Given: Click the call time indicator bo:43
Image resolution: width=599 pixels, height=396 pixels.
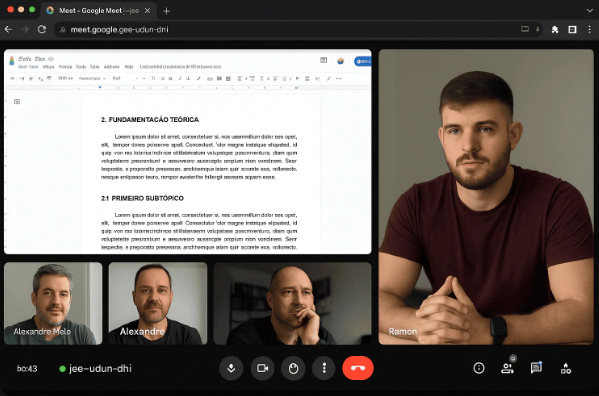Looking at the screenshot, I should tap(27, 369).
